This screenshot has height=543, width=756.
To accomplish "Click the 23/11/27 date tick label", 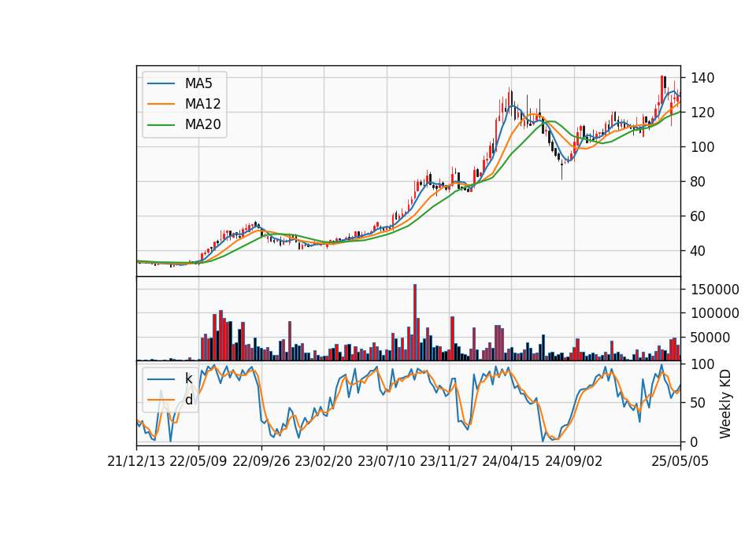I will coord(449,461).
